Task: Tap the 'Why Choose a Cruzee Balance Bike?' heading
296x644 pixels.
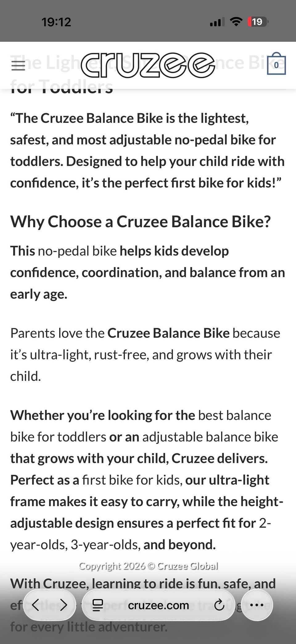Action: click(x=140, y=222)
